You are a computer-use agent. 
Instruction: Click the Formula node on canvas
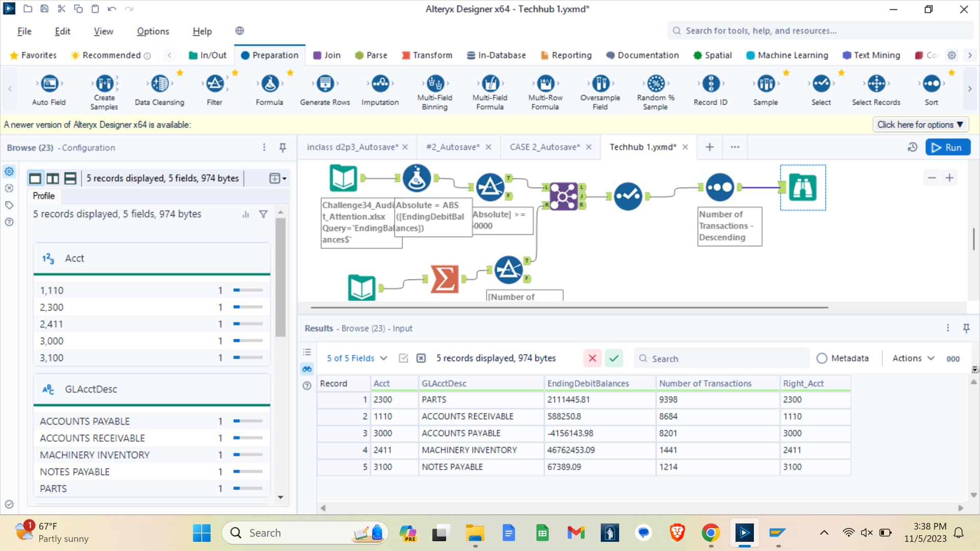(x=416, y=178)
